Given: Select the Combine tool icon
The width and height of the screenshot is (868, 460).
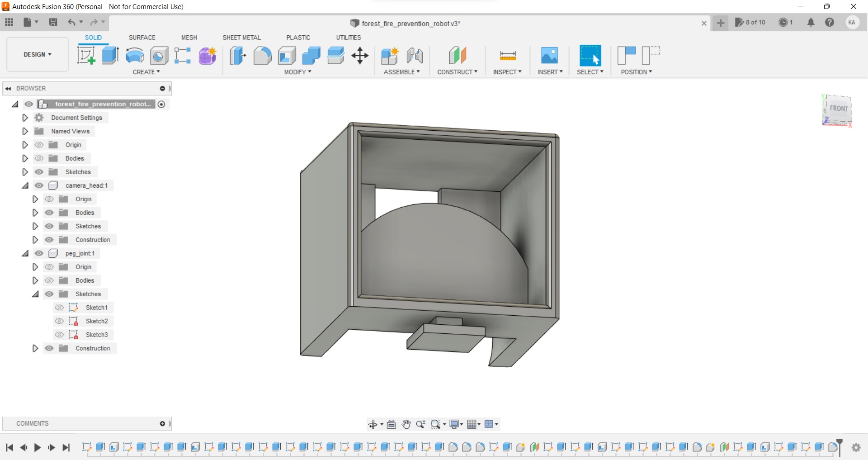Looking at the screenshot, I should 311,56.
